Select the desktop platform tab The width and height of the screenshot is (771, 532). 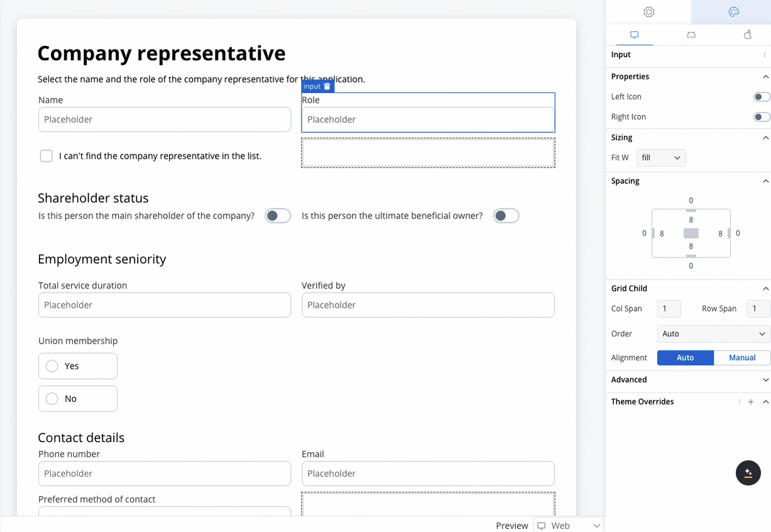(635, 35)
